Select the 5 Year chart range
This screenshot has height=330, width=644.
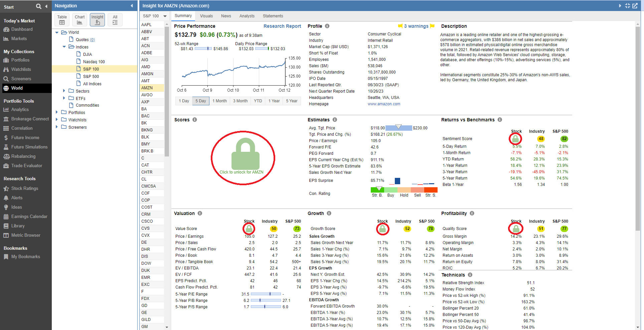tap(292, 101)
